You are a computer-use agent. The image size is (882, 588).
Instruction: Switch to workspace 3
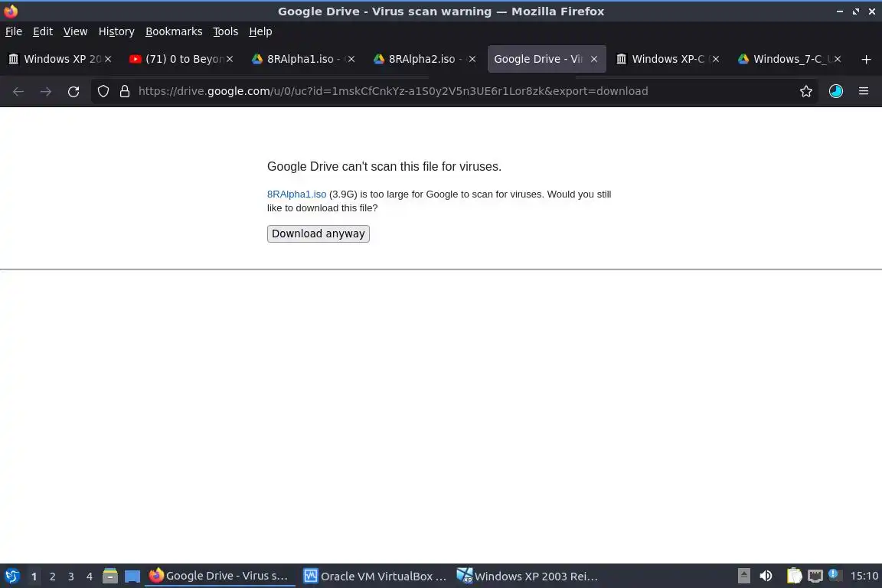[71, 577]
